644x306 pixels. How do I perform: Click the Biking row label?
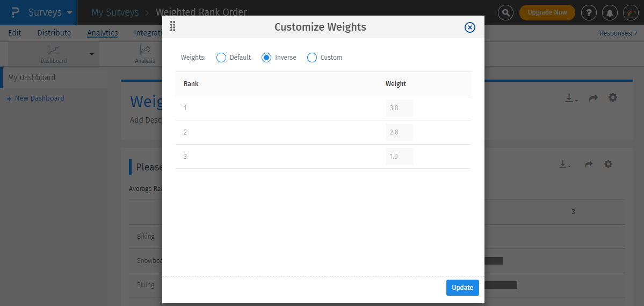pyautogui.click(x=146, y=237)
